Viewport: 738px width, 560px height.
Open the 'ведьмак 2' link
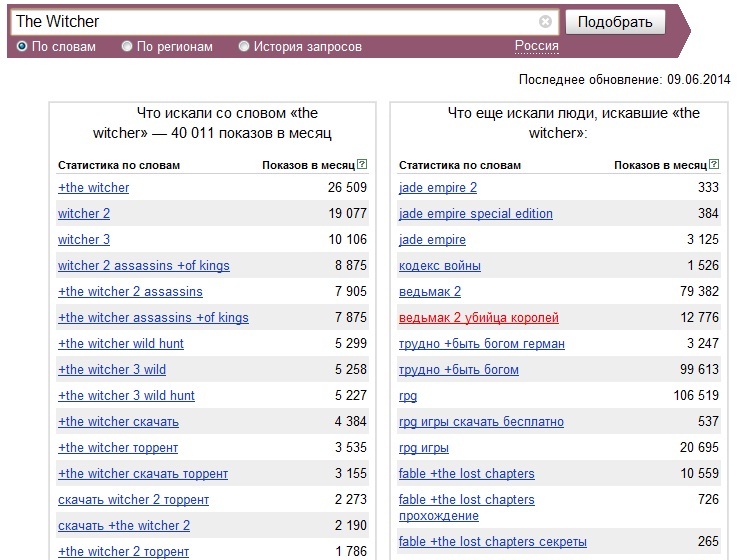click(x=430, y=291)
